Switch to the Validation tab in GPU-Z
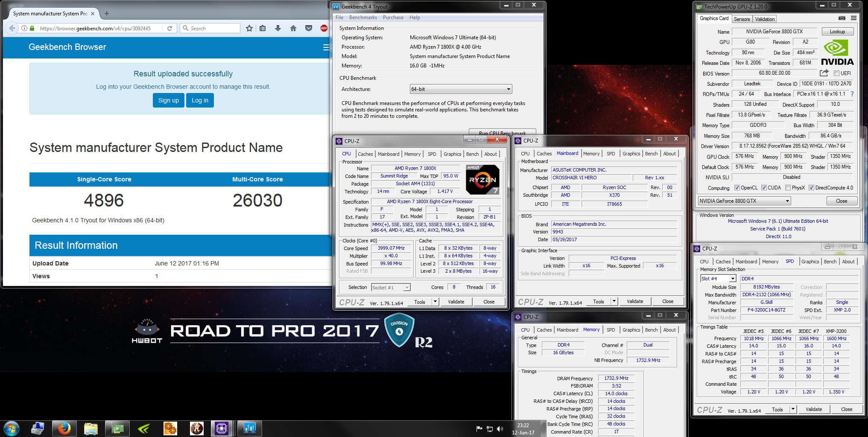The image size is (868, 437). (x=765, y=19)
